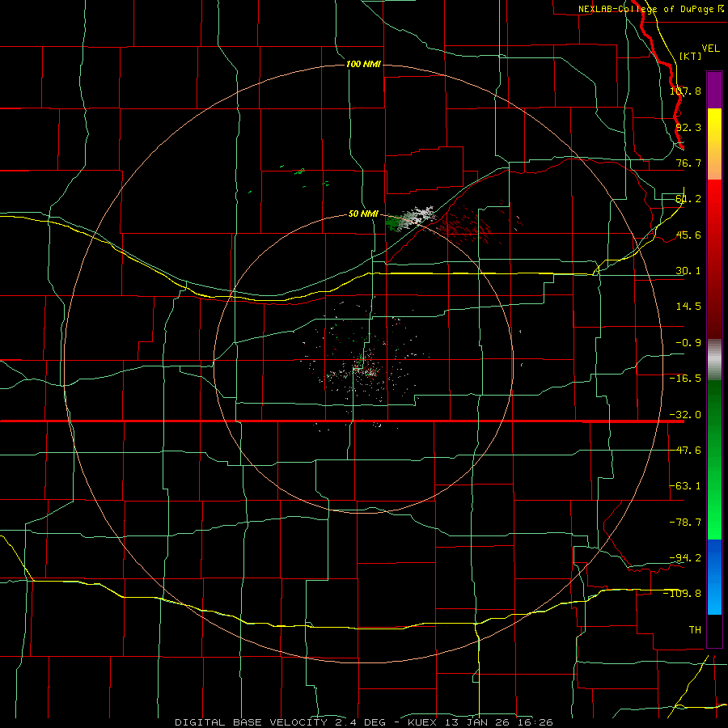Click the 50 NMI range ring label
The image size is (728, 728).
coord(363,214)
